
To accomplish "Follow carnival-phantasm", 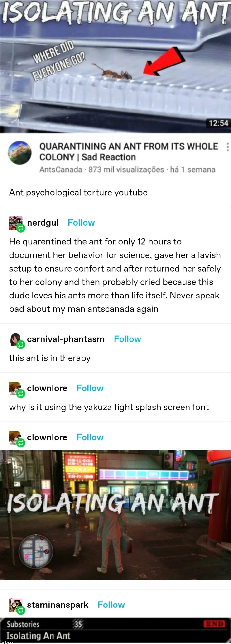I will click(127, 339).
